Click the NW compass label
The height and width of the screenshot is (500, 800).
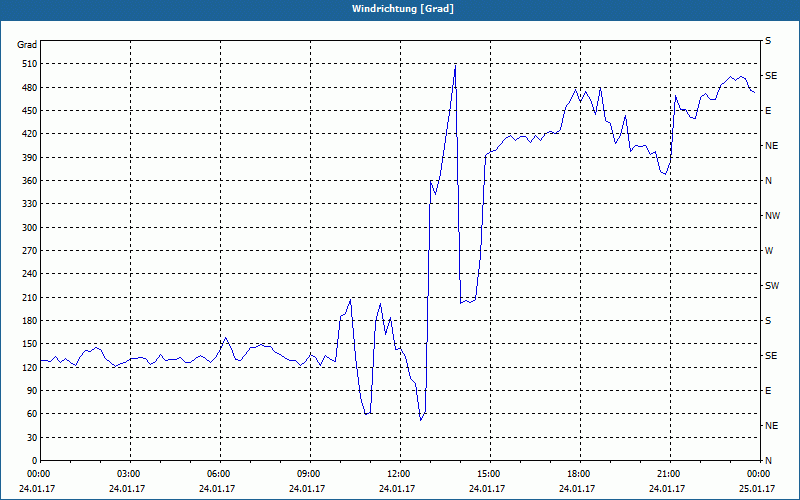point(772,216)
